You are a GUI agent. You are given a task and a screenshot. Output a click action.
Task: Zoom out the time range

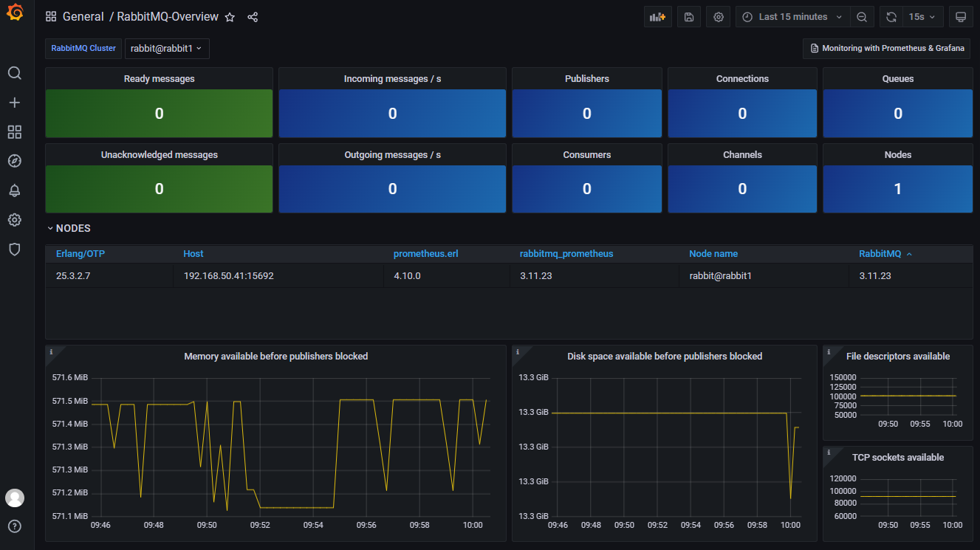point(862,17)
